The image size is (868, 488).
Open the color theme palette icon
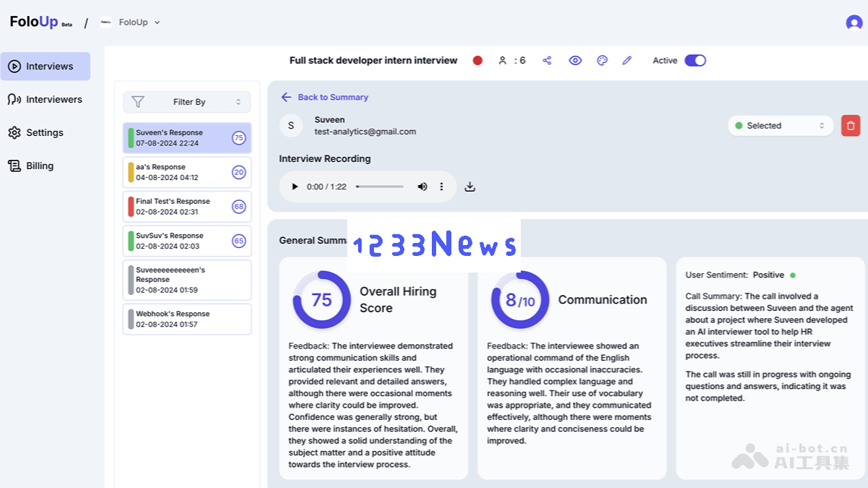point(602,61)
